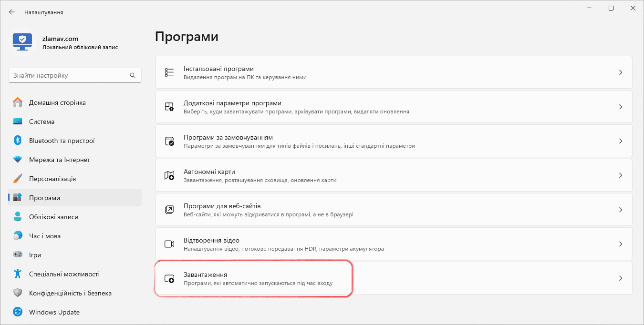Image resolution: width=644 pixels, height=325 pixels.
Task: Open Додаткові параметри програми chevron arrow
Action: click(x=621, y=107)
